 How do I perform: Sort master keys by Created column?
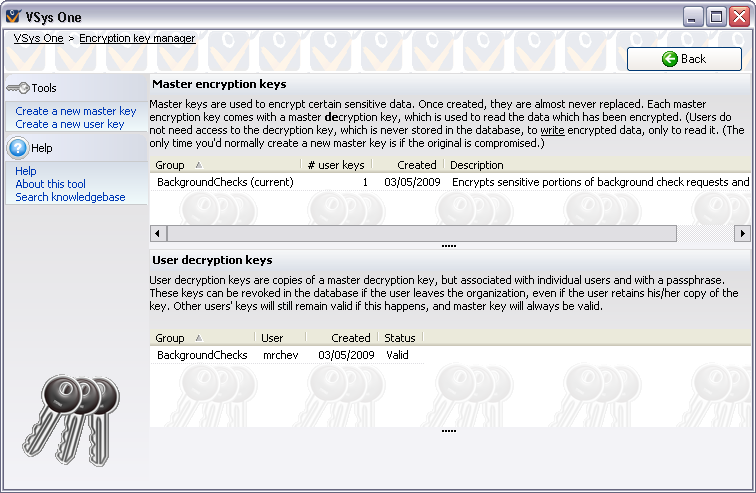point(408,165)
